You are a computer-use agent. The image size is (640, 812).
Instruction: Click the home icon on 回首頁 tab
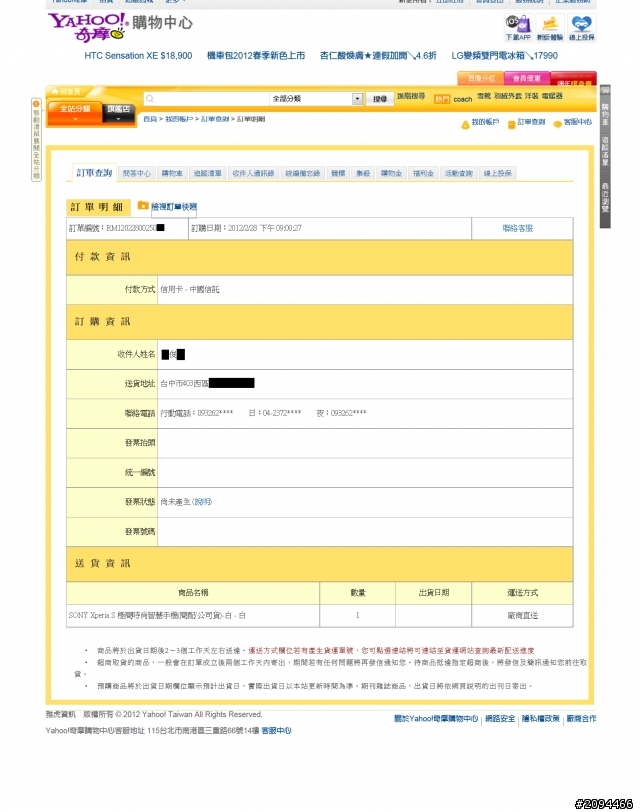coord(55,91)
